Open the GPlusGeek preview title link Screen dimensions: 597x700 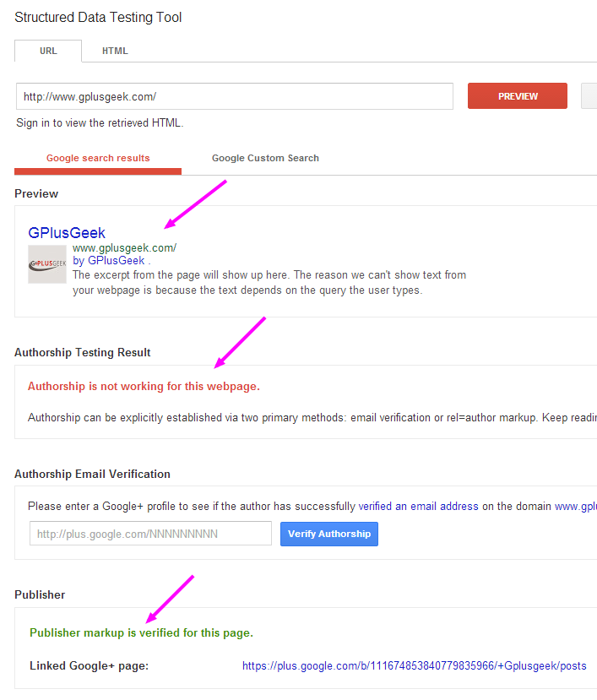pyautogui.click(x=67, y=232)
